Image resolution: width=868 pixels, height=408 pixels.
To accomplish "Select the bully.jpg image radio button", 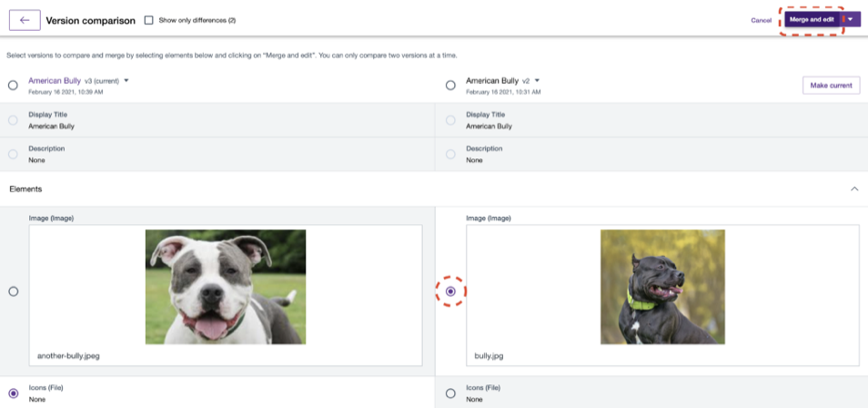I will coord(450,291).
